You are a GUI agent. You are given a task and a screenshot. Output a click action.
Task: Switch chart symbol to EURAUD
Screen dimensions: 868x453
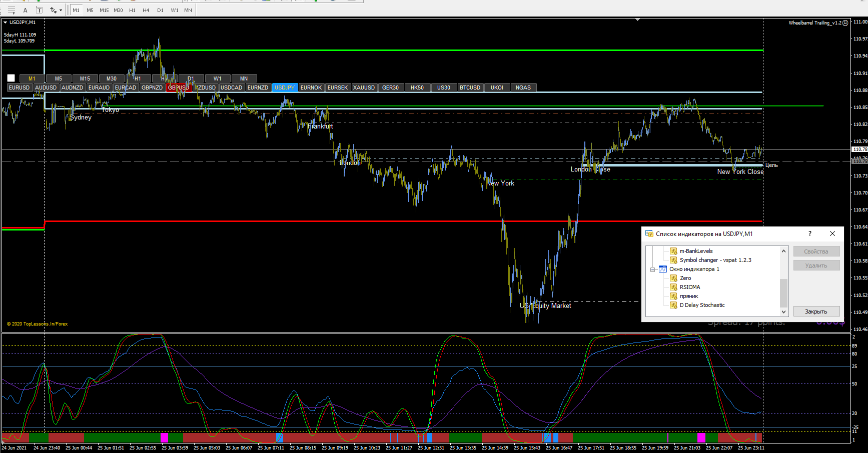point(99,87)
